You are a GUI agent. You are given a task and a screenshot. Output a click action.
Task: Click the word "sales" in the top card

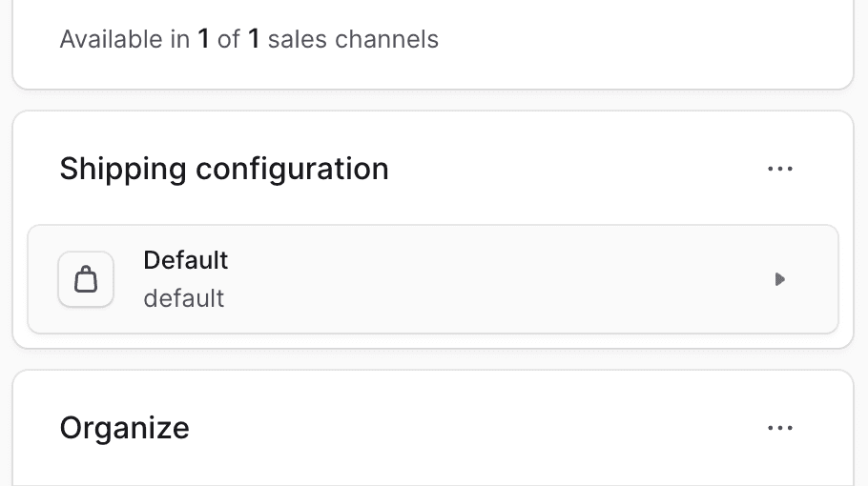tap(295, 40)
